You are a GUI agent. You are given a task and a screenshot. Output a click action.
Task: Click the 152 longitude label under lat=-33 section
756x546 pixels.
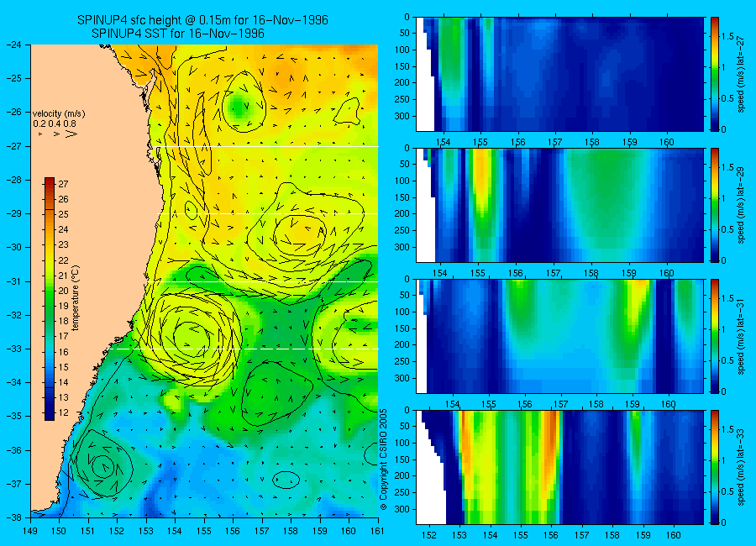(428, 535)
